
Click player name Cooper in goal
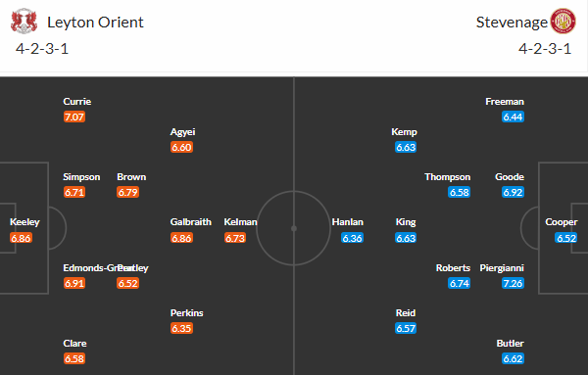tap(561, 222)
